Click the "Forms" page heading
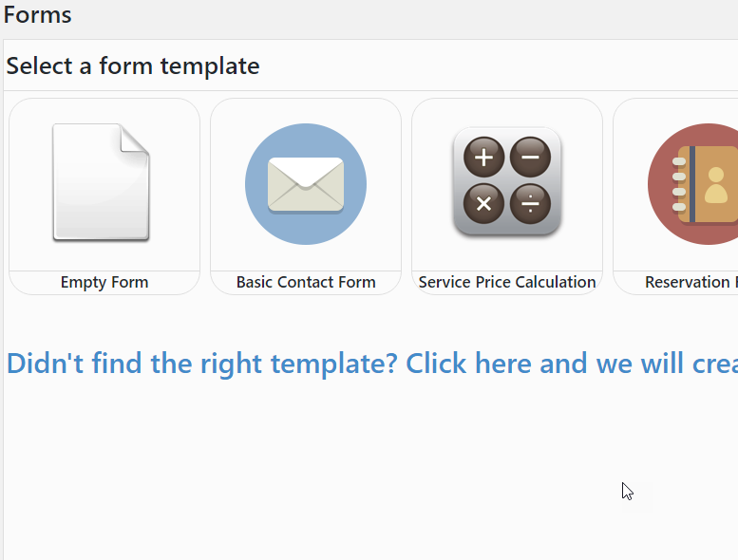The width and height of the screenshot is (738, 560). (38, 15)
